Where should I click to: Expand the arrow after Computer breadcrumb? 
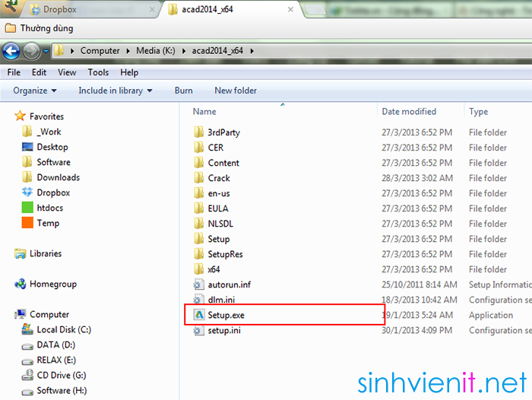click(x=128, y=51)
